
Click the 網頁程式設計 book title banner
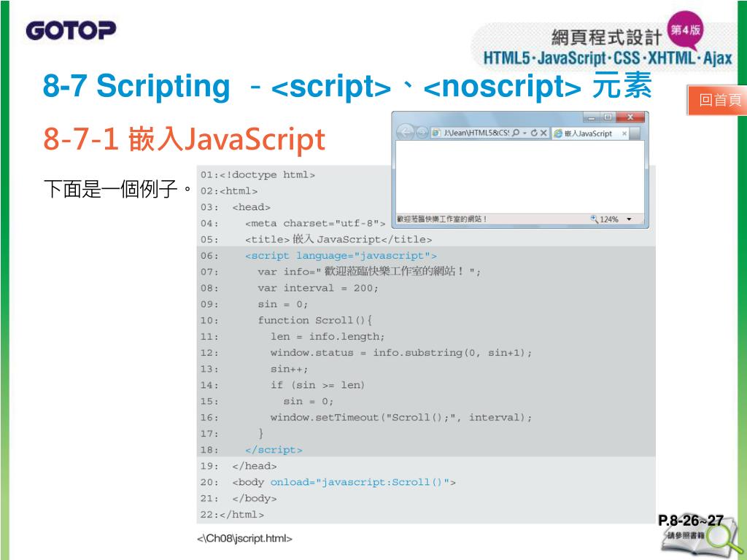click(606, 37)
